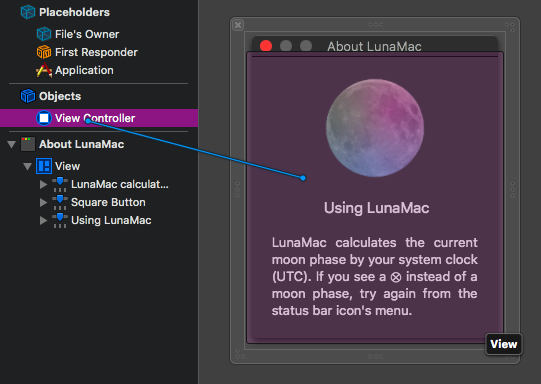Image resolution: width=541 pixels, height=384 pixels.
Task: Select About LunaMac in the document outline
Action: [x=81, y=144]
